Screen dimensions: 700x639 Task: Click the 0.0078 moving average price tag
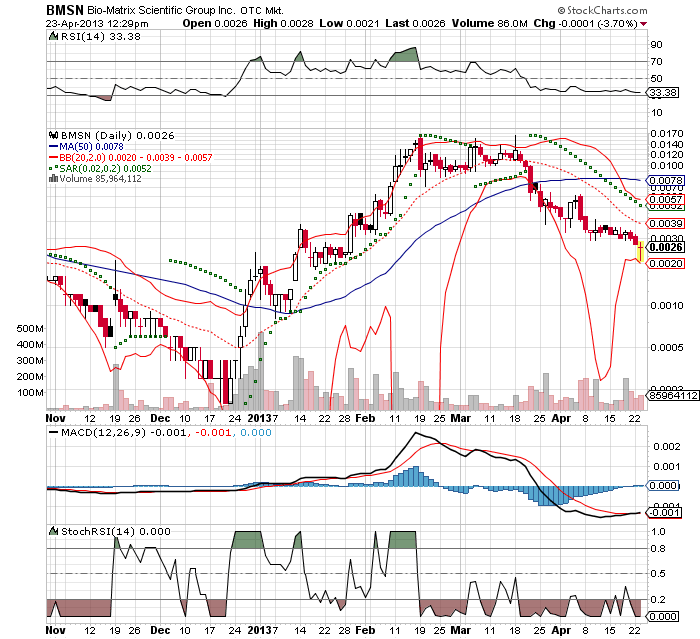point(666,180)
